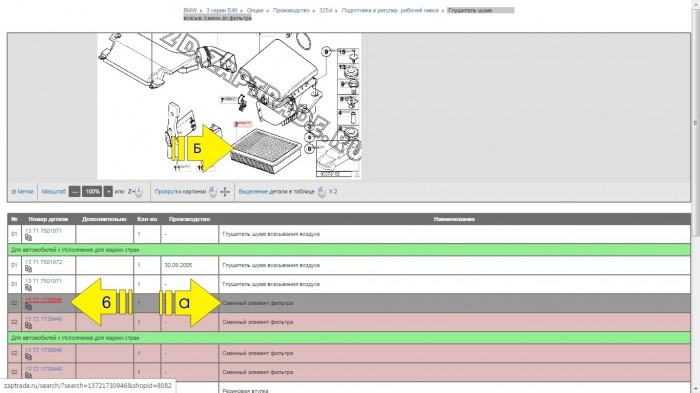The image size is (700, 393).
Task: Click Прокрутка картинки label
Action: tap(180, 192)
